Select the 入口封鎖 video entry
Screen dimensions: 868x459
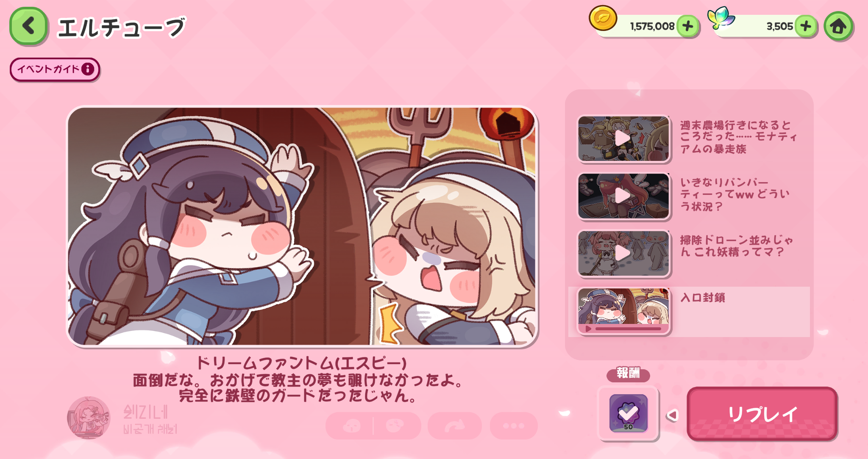[689, 312]
